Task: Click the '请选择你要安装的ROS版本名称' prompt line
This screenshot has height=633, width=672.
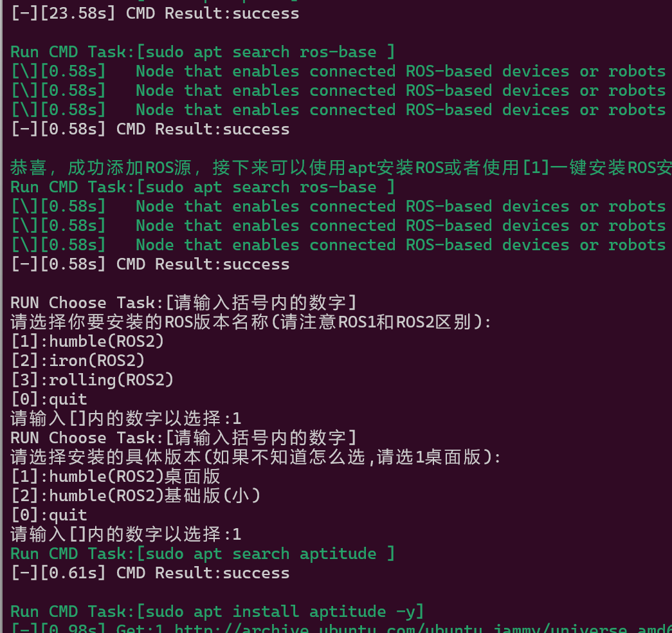Action: coord(251,322)
